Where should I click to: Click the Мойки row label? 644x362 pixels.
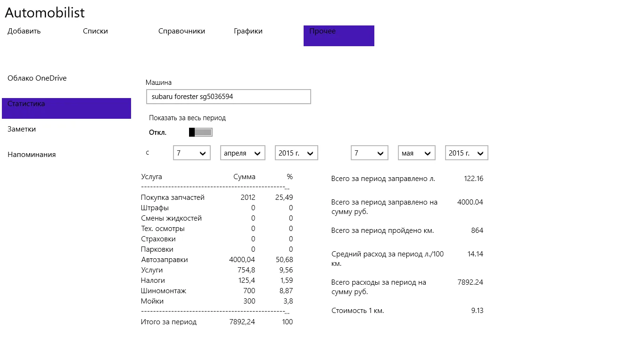pyautogui.click(x=152, y=301)
